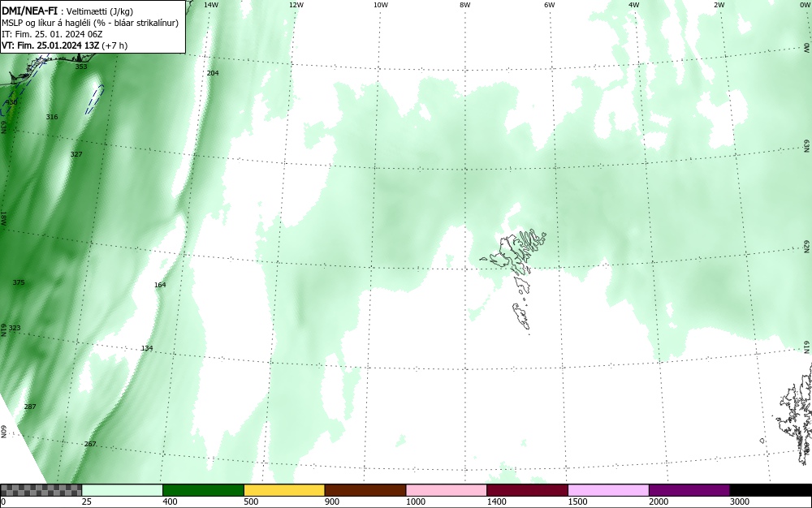
Task: Click the legend scale label '1000'
Action: tap(415, 502)
